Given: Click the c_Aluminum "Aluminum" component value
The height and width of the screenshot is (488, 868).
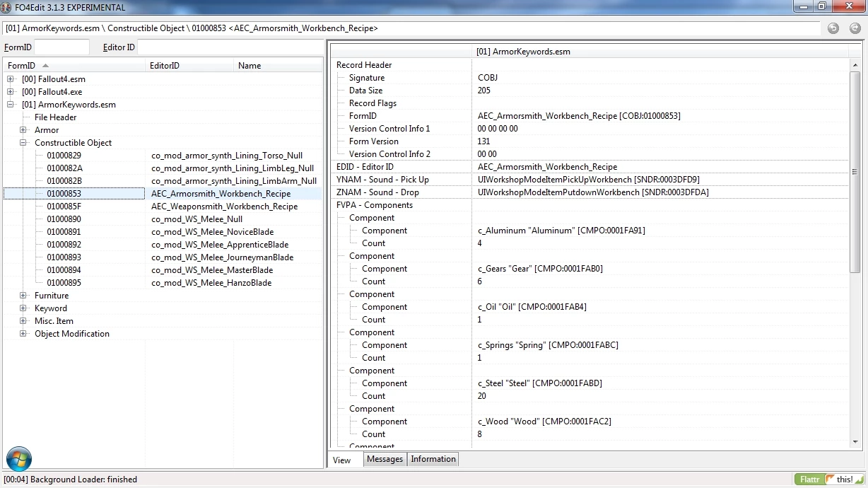Looking at the screenshot, I should [x=561, y=231].
